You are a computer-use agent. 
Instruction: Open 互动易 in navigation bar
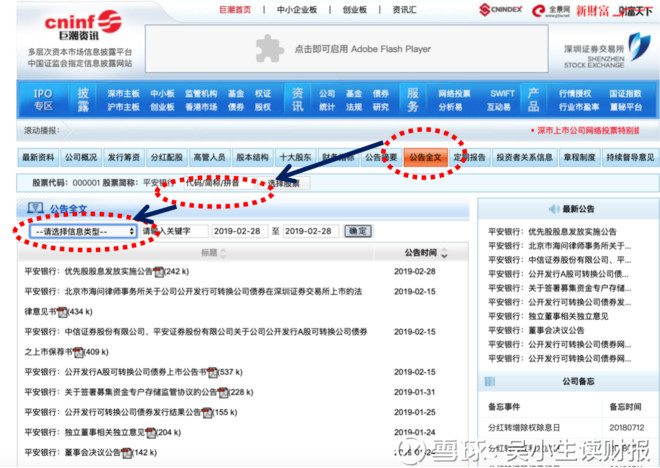498,107
